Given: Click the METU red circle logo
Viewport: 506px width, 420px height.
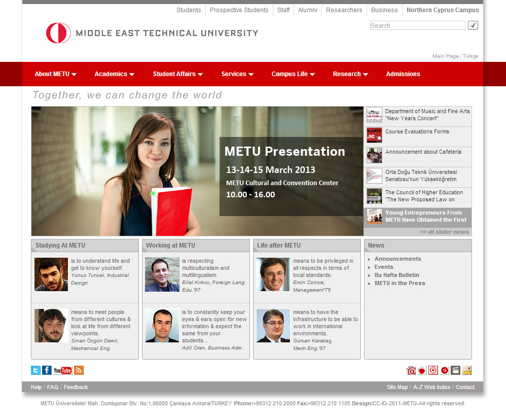Looking at the screenshot, I should click(58, 33).
